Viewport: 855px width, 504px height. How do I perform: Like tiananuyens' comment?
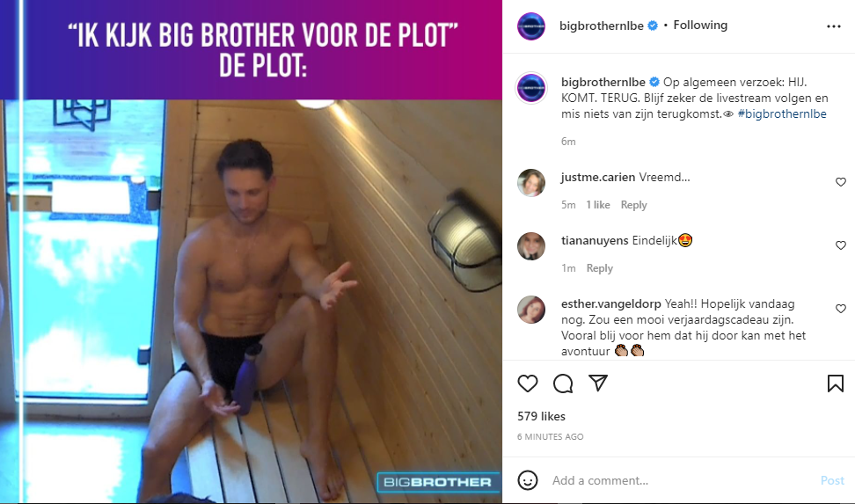tap(841, 245)
